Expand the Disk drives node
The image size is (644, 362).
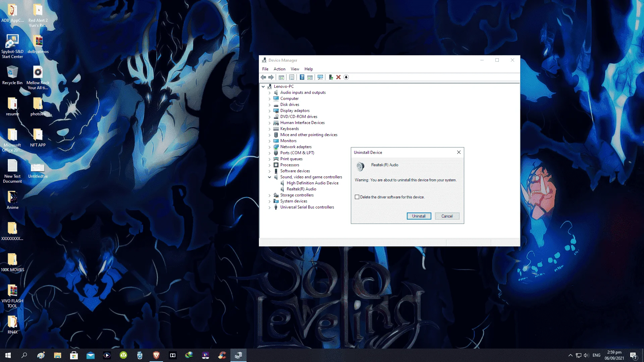coord(269,105)
